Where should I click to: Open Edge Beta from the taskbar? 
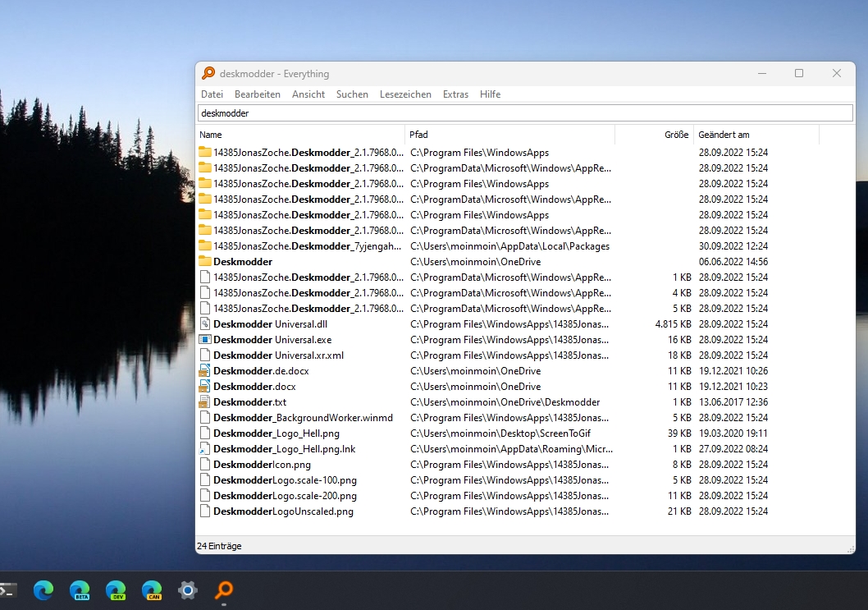tap(80, 590)
